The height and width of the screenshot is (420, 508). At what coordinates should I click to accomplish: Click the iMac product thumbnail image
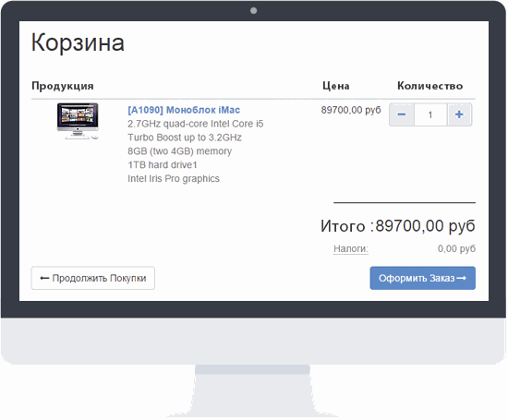coord(78,122)
